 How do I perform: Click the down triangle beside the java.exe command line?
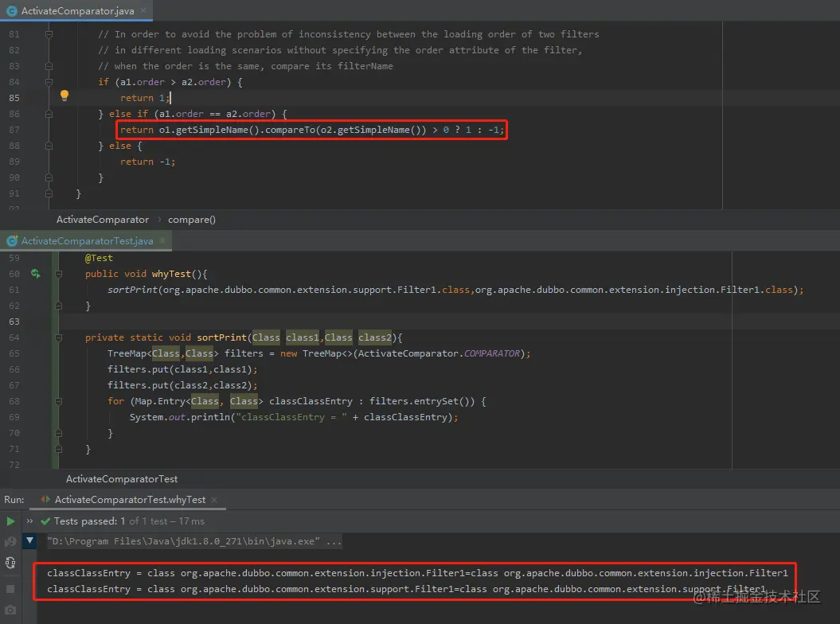coord(30,541)
